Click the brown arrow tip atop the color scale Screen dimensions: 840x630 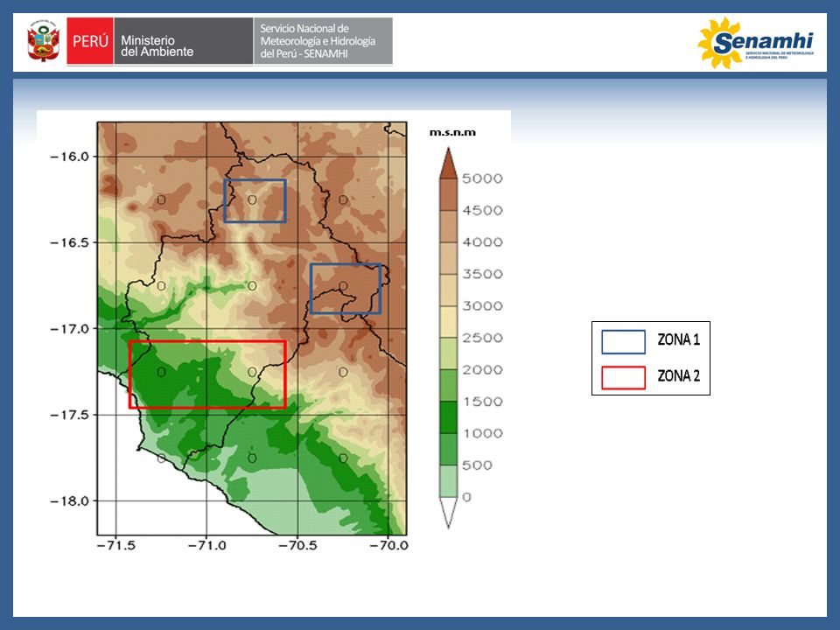[448, 163]
